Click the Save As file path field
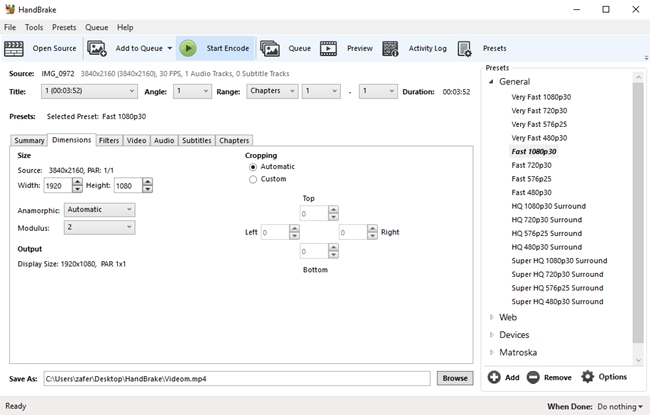Viewport: 650px width, 415px height. coord(237,379)
